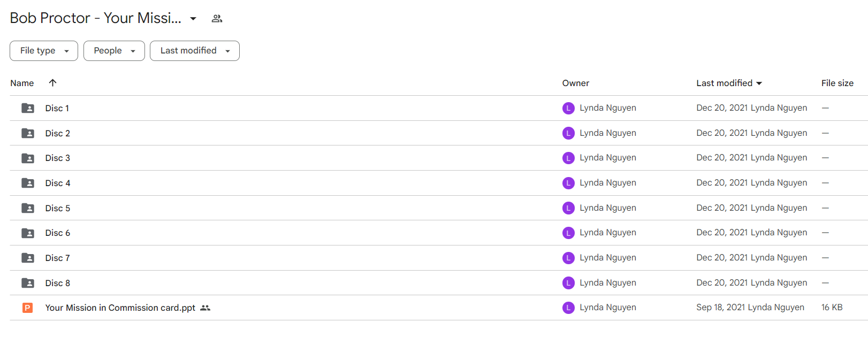Click the 16 KB file size value

(832, 307)
